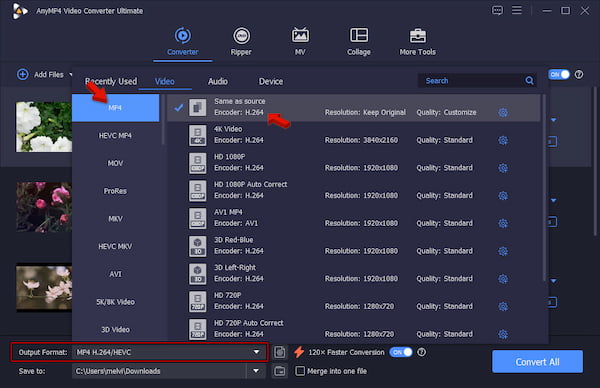
Task: Click the feedback chat icon in title bar
Action: (x=497, y=10)
